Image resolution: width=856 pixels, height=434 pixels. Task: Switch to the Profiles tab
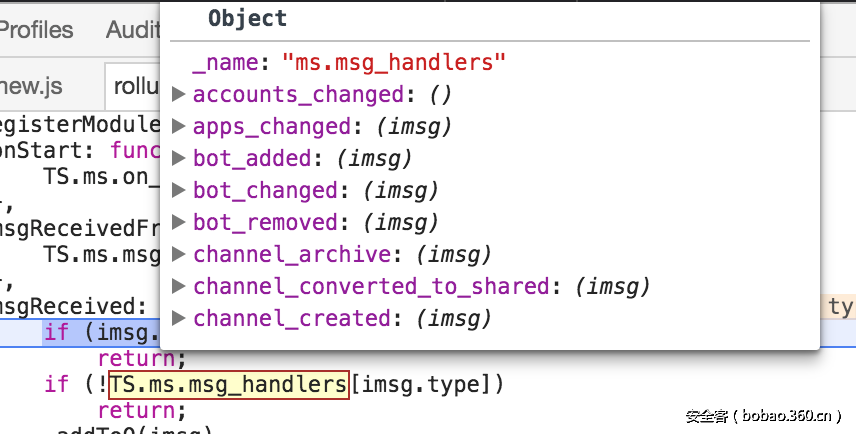tap(36, 30)
